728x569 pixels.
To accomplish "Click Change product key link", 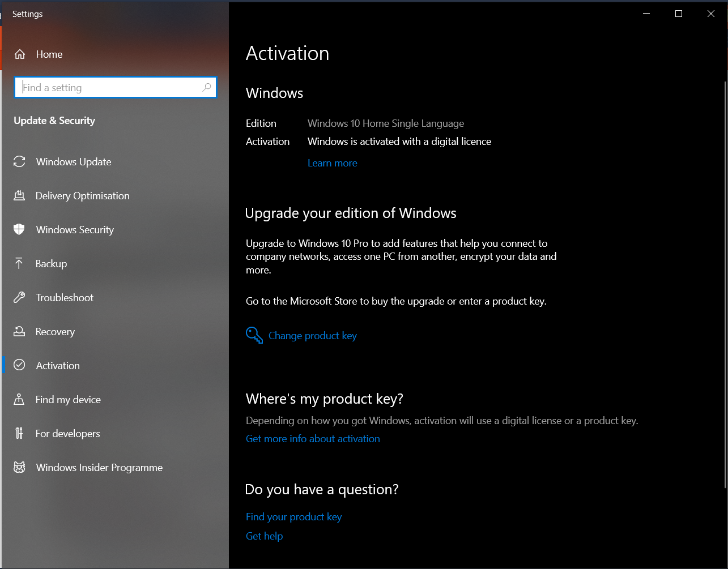I will coord(313,336).
